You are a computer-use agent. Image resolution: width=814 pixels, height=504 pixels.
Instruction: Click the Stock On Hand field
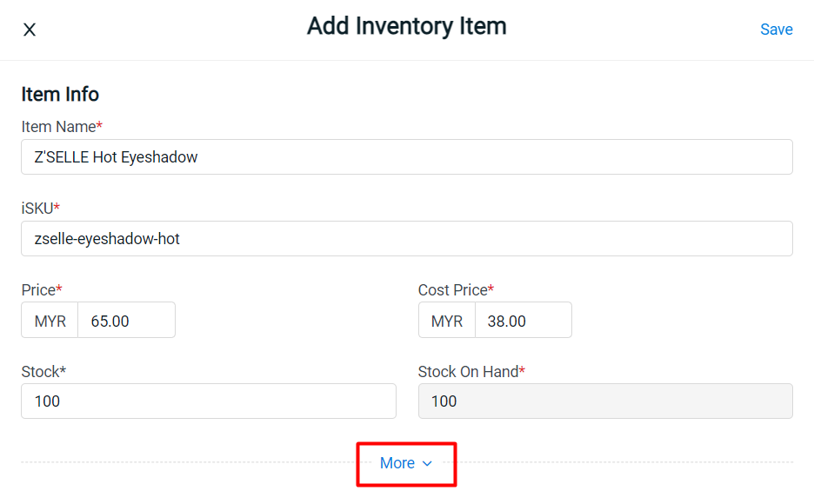605,401
